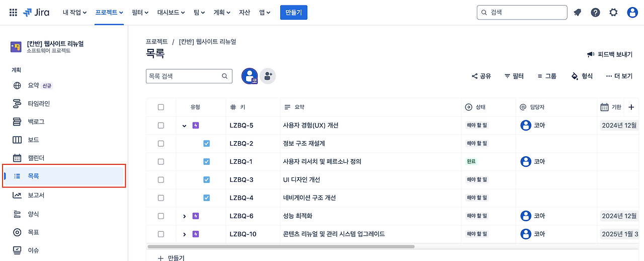Collapse the LZBQ-5 epic row

[x=184, y=125]
